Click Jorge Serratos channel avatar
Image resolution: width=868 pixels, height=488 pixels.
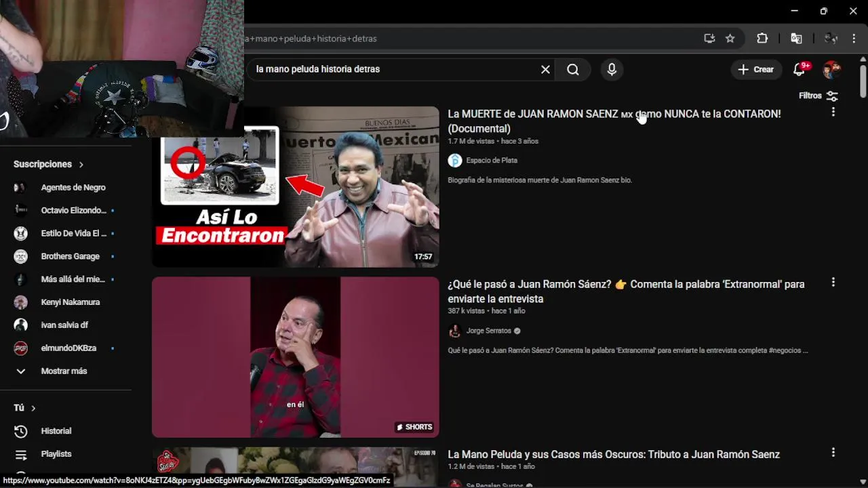[x=455, y=331]
